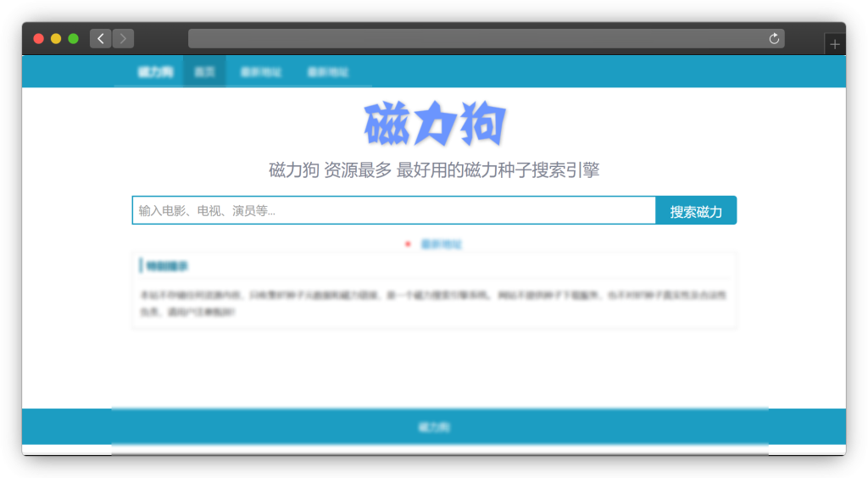This screenshot has width=868, height=478.
Task: Maximize the window with the green button
Action: click(73, 39)
